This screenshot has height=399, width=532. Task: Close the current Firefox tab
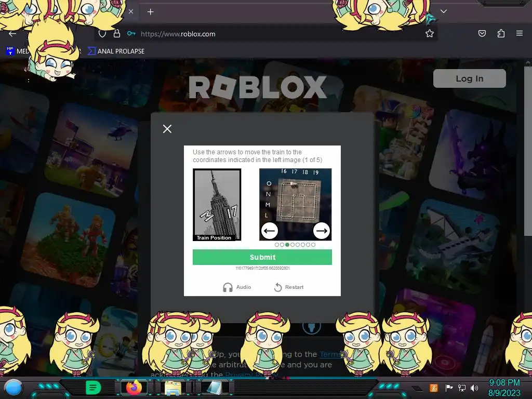click(x=131, y=11)
